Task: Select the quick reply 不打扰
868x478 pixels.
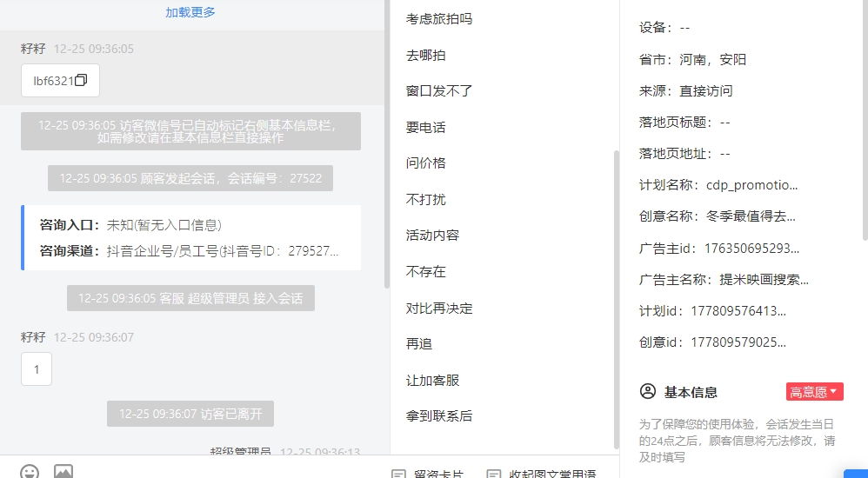Action: coord(425,199)
